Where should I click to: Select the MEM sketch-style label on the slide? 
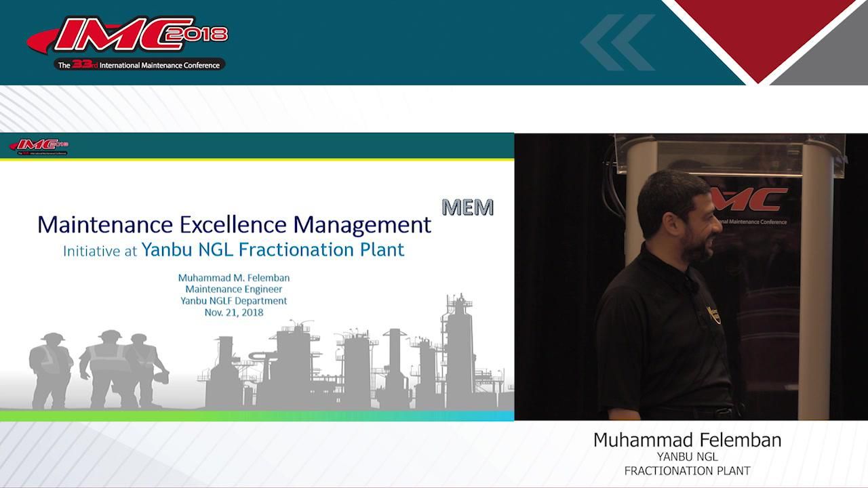468,207
